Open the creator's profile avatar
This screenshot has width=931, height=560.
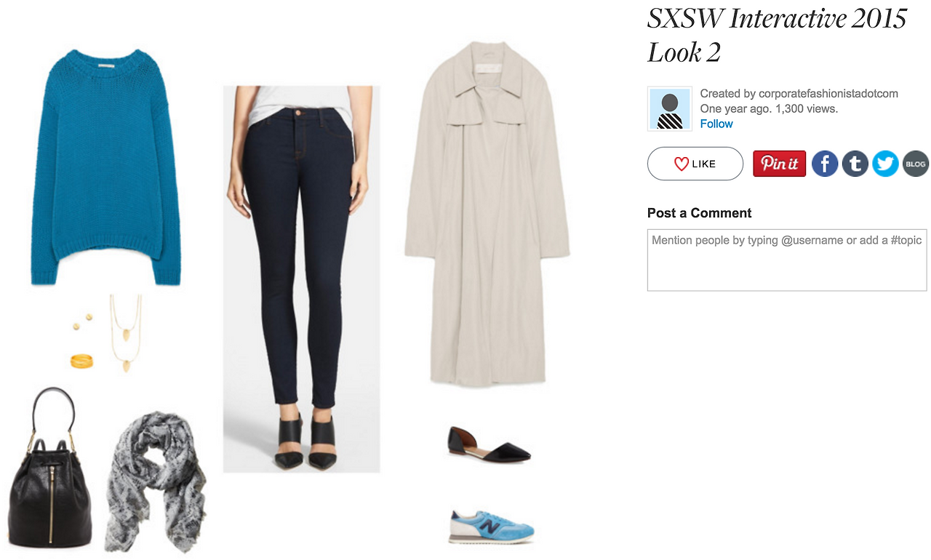coord(669,109)
